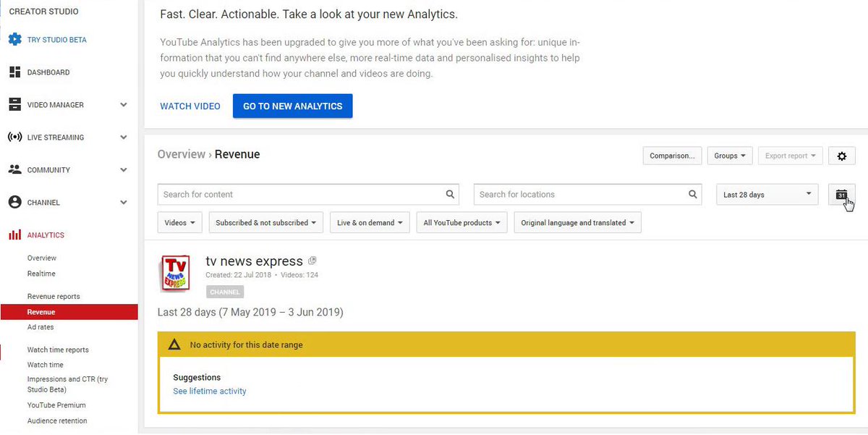This screenshot has width=868, height=435.
Task: Focus the Search for locations field
Action: (588, 194)
